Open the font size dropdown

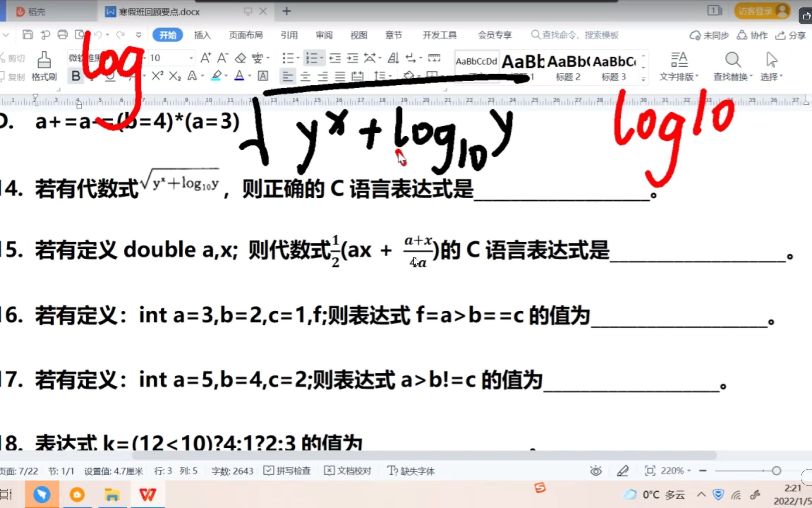click(191, 58)
